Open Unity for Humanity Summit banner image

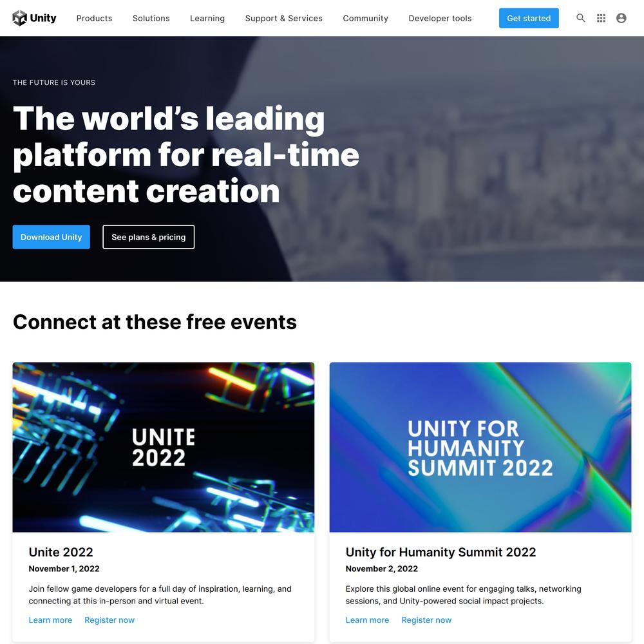pos(480,448)
